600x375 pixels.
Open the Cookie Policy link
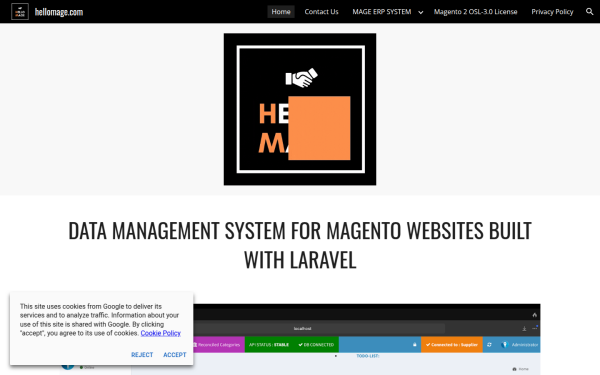[x=161, y=333]
